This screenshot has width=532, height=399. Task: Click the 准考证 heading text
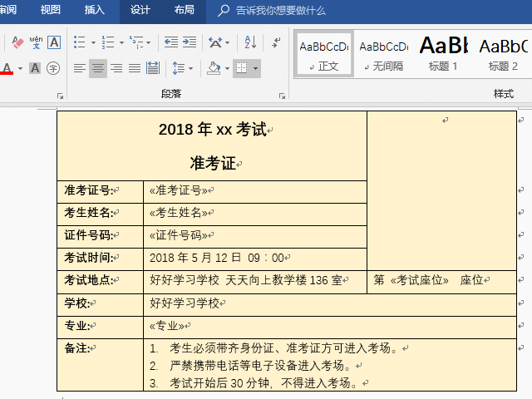pos(213,163)
